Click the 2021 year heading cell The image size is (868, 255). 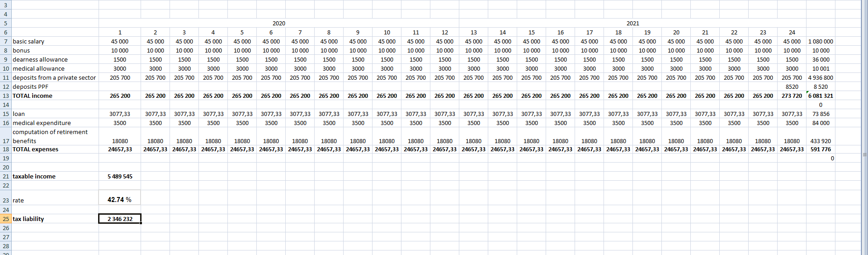tap(632, 23)
